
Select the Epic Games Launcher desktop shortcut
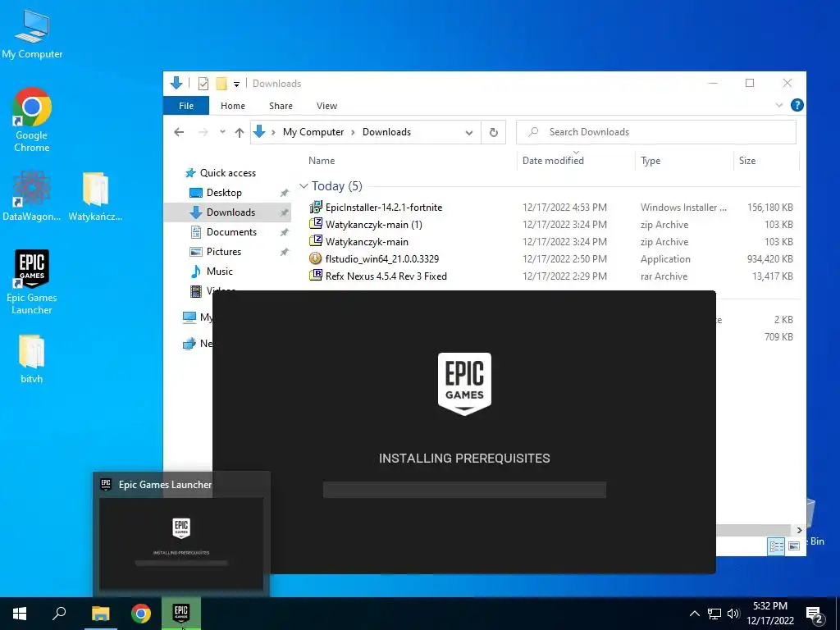click(x=32, y=282)
